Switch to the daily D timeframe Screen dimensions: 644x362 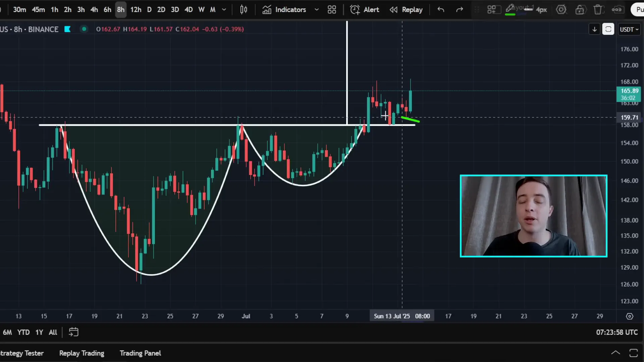point(149,10)
